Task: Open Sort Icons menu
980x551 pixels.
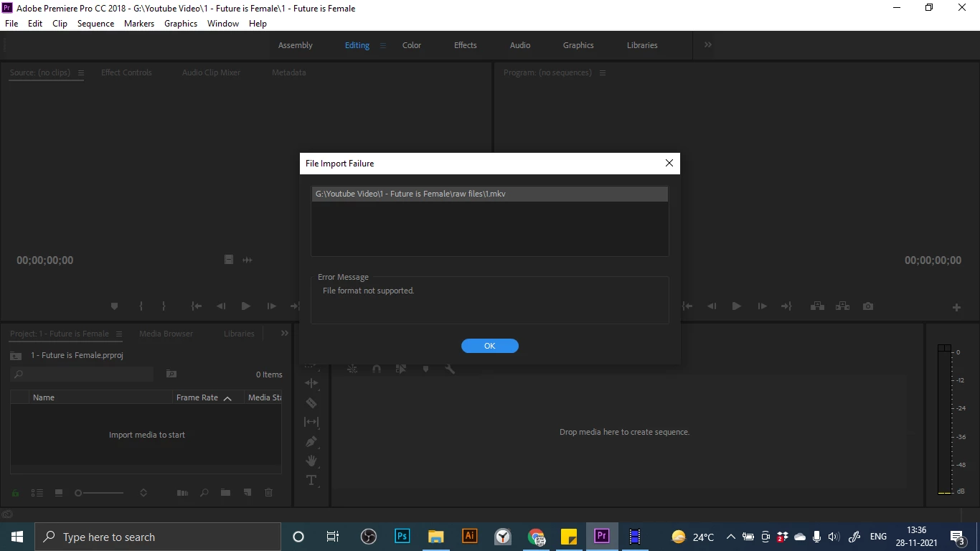Action: pyautogui.click(x=143, y=493)
